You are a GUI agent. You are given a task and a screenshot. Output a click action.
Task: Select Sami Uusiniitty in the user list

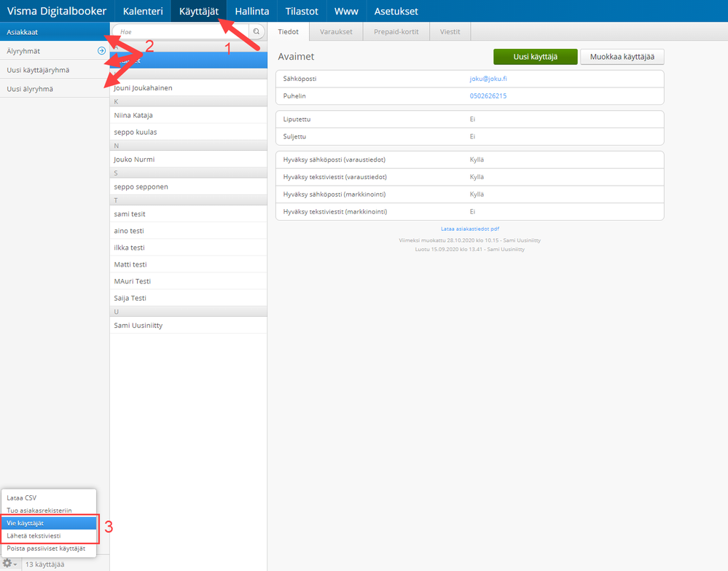pyautogui.click(x=189, y=325)
